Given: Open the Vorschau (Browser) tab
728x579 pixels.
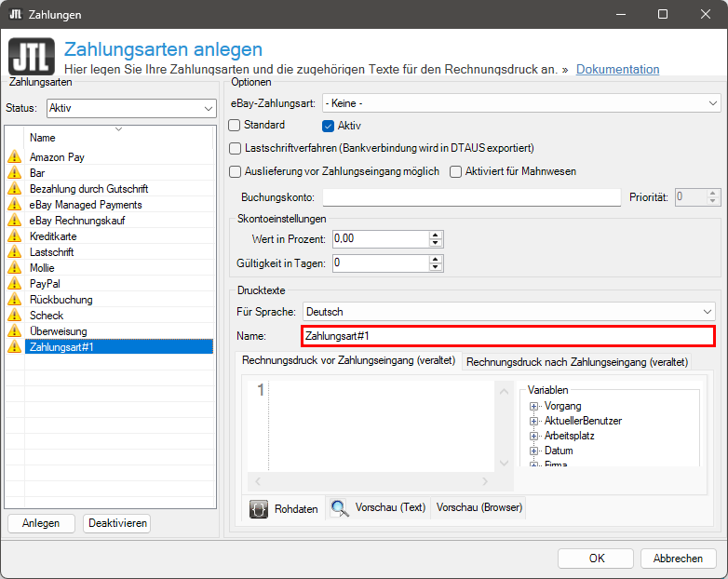Looking at the screenshot, I should tap(479, 508).
